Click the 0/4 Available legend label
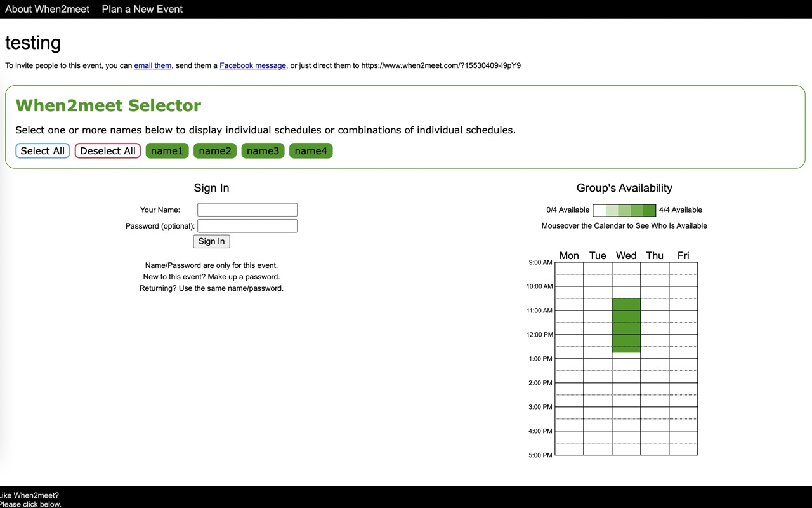Image resolution: width=812 pixels, height=508 pixels. coord(568,210)
